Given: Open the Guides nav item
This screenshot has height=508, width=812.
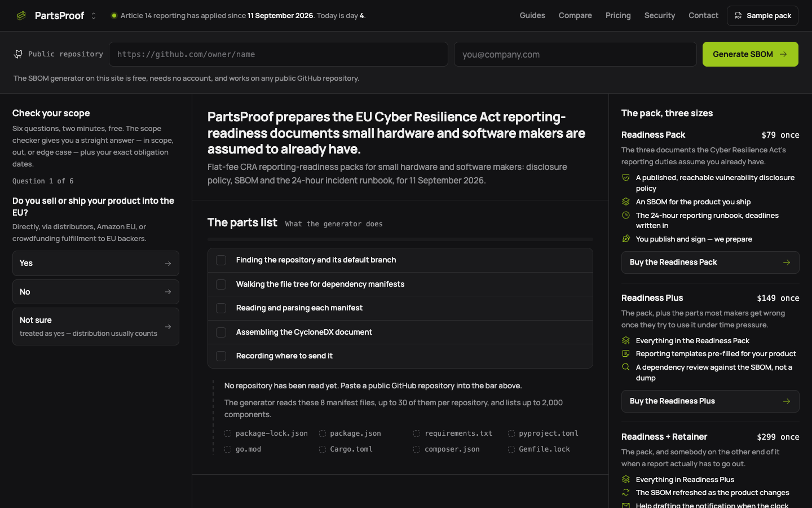Looking at the screenshot, I should [532, 16].
